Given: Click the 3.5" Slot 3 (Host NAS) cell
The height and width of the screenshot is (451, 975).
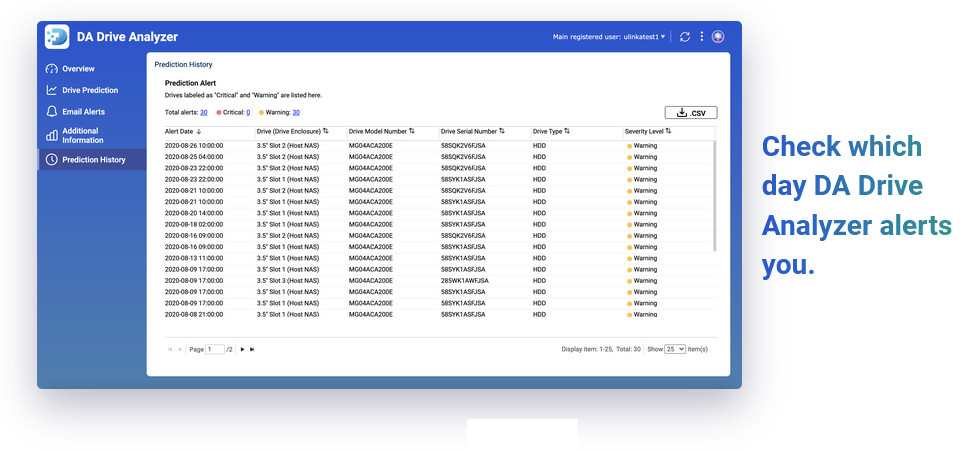Looking at the screenshot, I should click(x=288, y=281).
